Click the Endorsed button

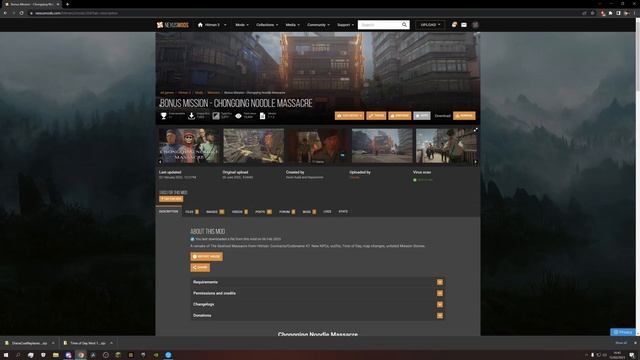(x=400, y=116)
